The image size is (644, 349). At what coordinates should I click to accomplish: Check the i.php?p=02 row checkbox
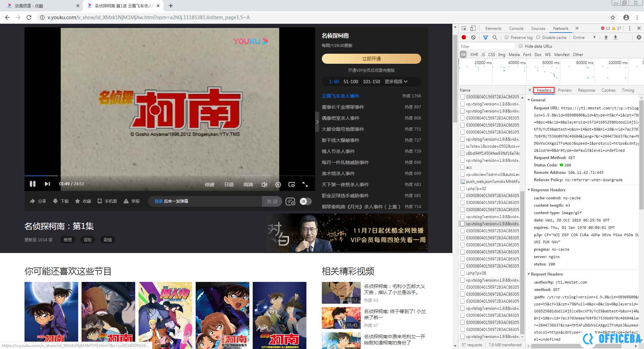tap(462, 188)
